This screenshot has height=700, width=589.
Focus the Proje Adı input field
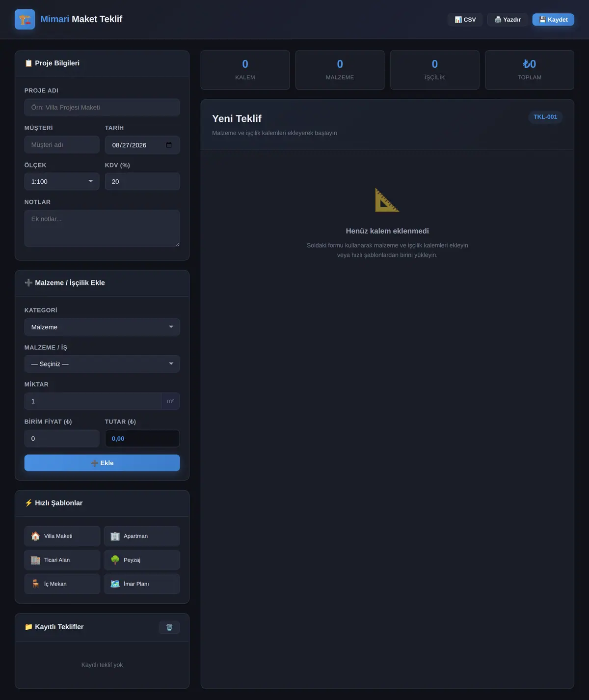(x=102, y=108)
